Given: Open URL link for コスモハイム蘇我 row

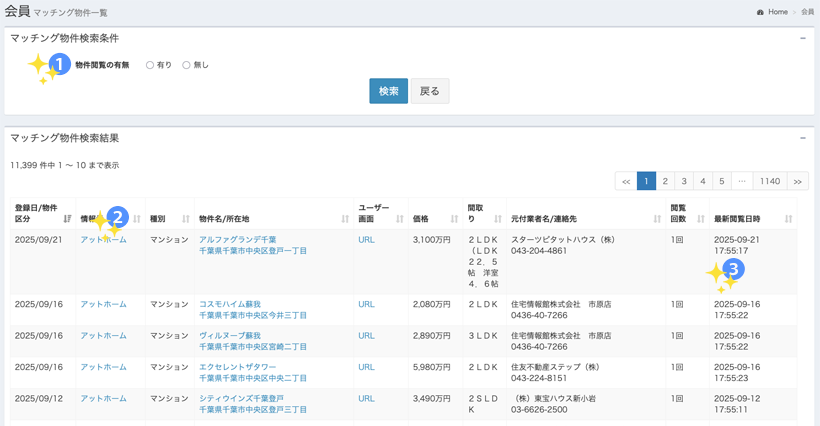Looking at the screenshot, I should (x=367, y=304).
